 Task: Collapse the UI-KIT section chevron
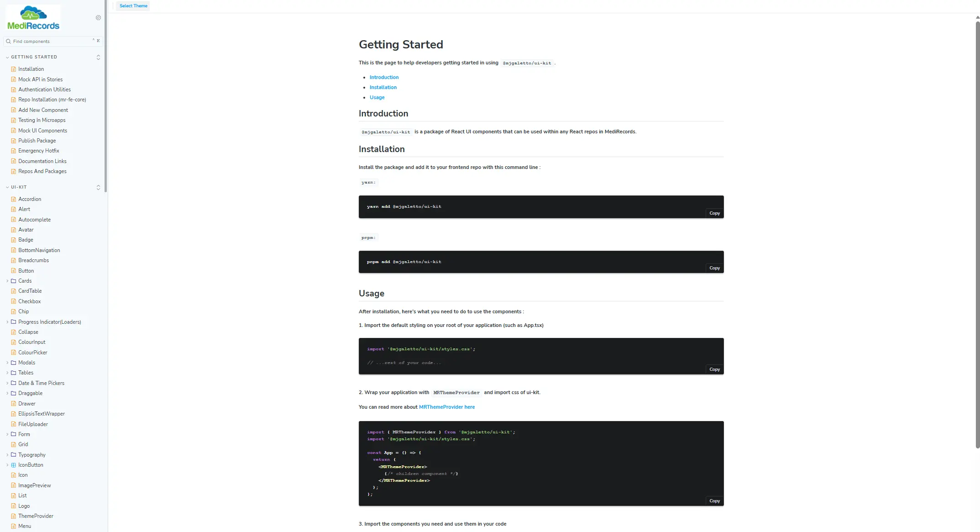coord(7,187)
